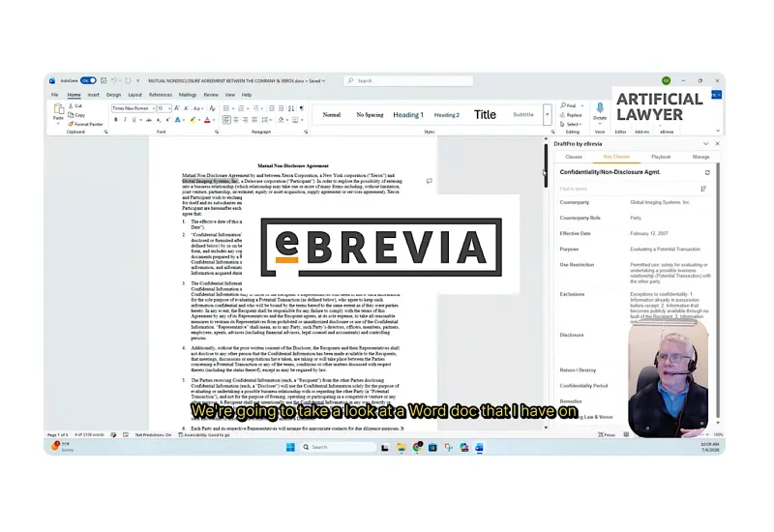The image size is (774, 532).
Task: Click the comment icon beside the document
Action: tap(429, 181)
